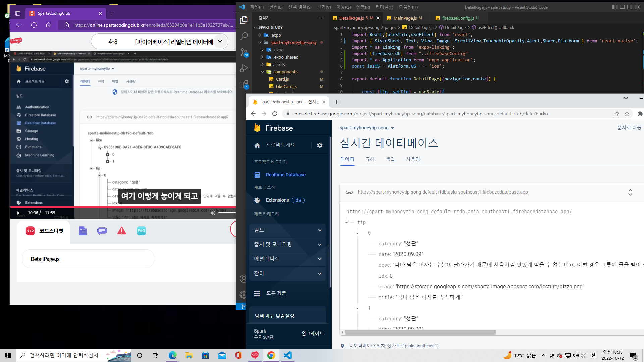Collapse the tip node in database tree

[x=346, y=223]
